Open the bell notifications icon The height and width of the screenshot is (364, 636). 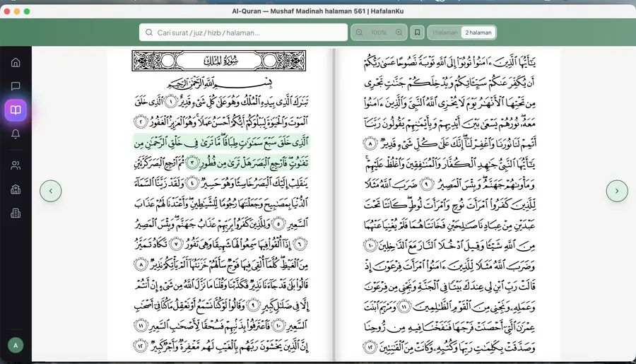coord(16,134)
